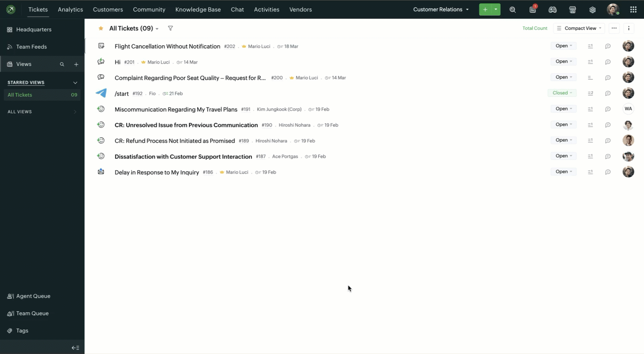Click ticket number #201
The width and height of the screenshot is (644, 354).
click(129, 62)
